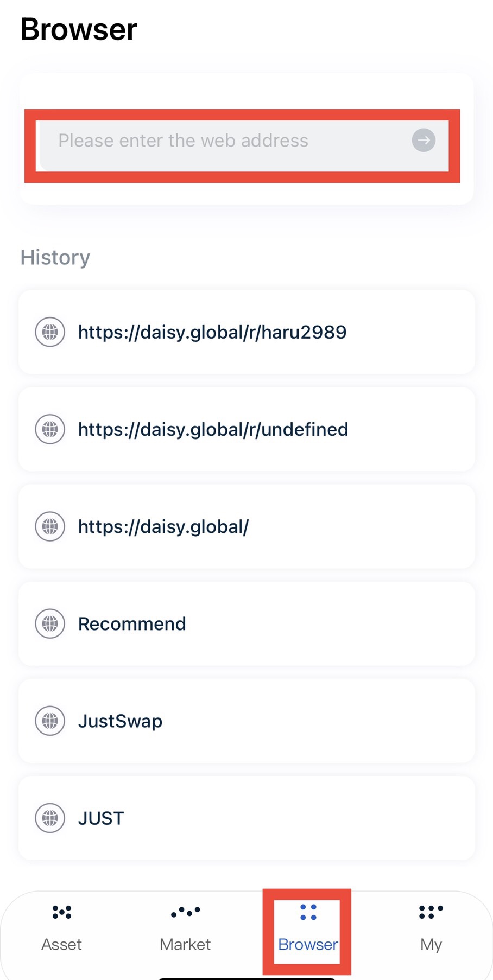This screenshot has width=493, height=980.
Task: Tap the Asset dots icon
Action: coord(62,912)
